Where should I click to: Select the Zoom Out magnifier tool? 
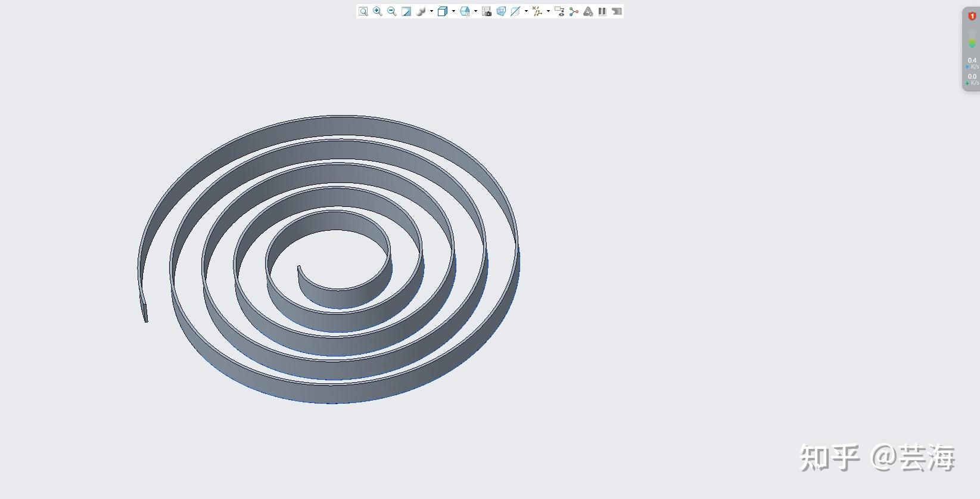[x=392, y=11]
